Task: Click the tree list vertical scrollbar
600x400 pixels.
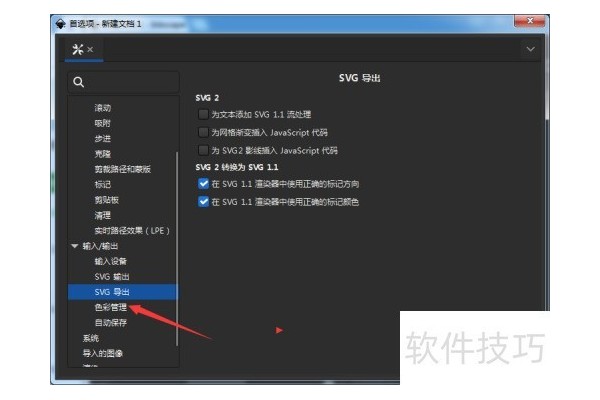Action: (x=177, y=249)
